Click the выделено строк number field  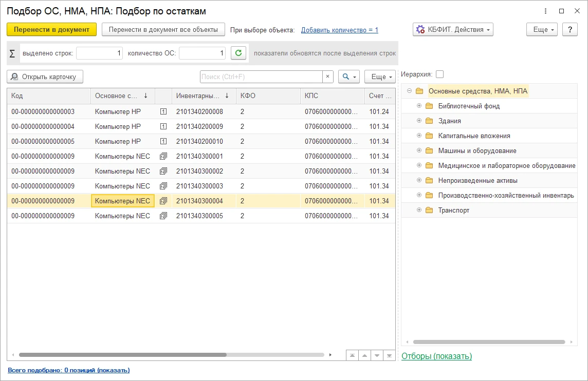tap(99, 53)
